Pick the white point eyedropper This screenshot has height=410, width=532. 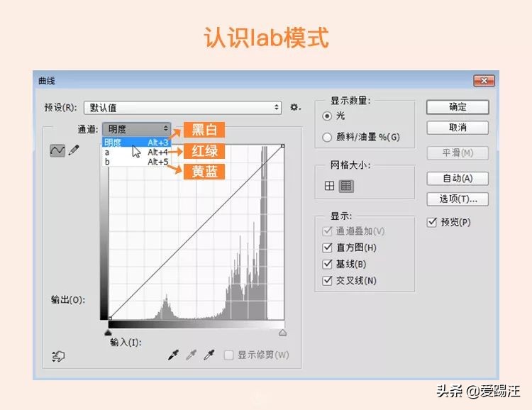[x=209, y=355]
